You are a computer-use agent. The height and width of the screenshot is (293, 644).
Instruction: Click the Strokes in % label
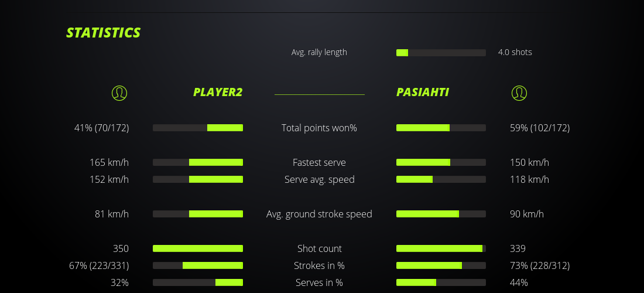point(319,265)
